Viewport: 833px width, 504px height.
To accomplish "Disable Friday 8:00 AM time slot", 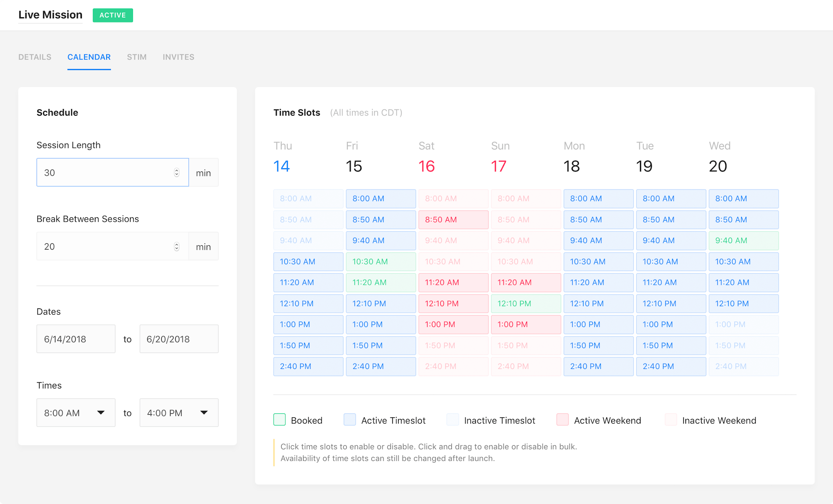I will click(x=381, y=199).
